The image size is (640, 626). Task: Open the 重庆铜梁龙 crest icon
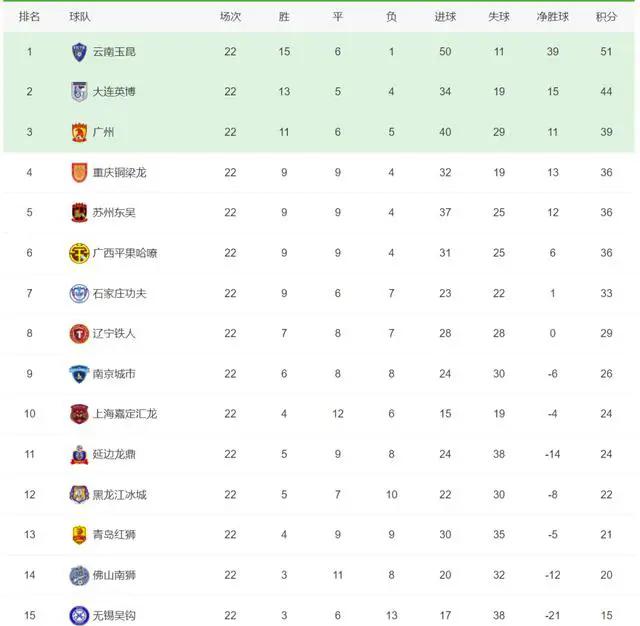pos(79,173)
